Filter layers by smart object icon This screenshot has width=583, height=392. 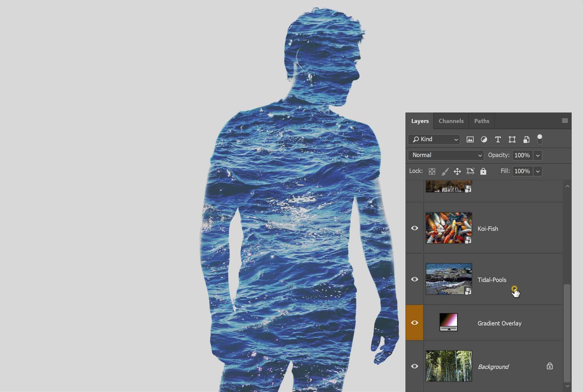click(x=526, y=140)
